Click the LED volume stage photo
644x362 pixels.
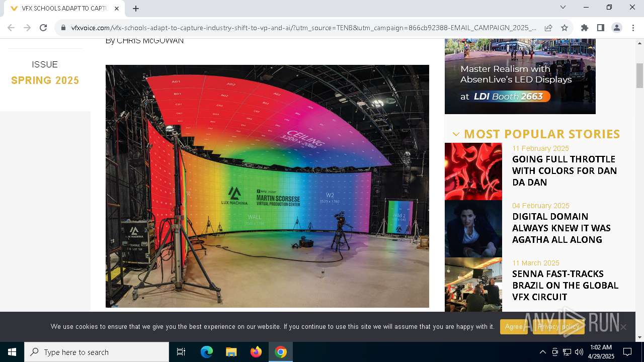click(267, 186)
